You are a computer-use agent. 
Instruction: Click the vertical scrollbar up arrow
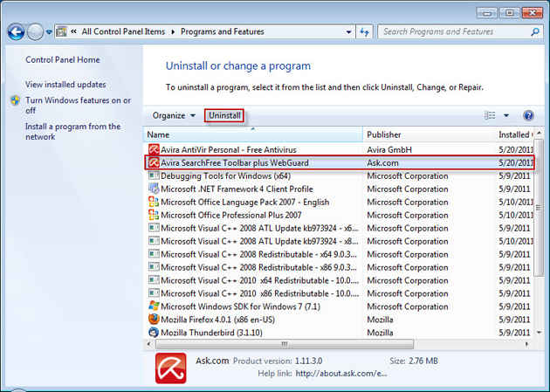[540, 133]
